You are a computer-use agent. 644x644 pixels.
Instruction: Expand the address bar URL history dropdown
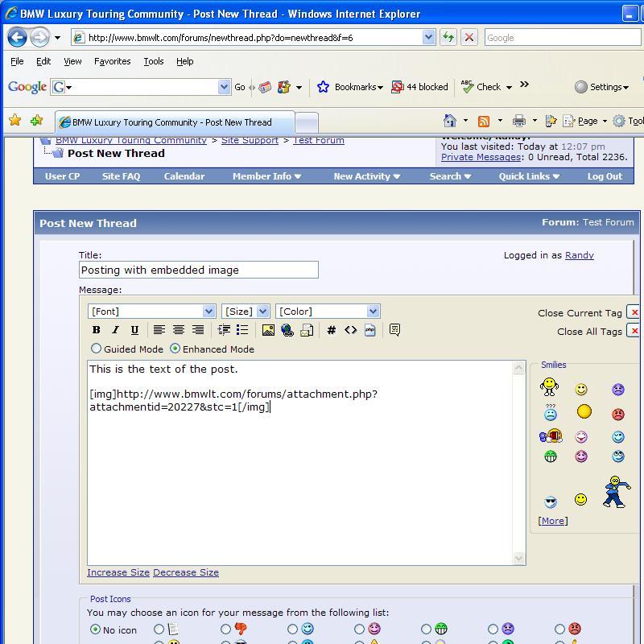(x=428, y=38)
